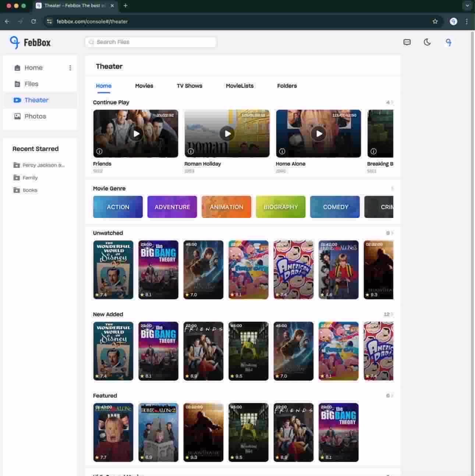475x476 pixels.
Task: Select the theater Home tab
Action: 104,86
